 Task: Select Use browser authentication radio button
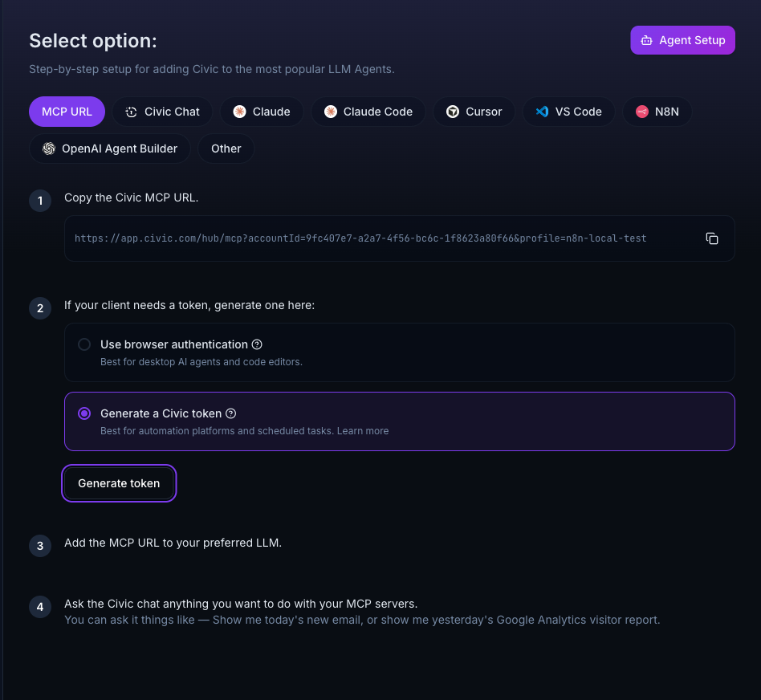[84, 344]
